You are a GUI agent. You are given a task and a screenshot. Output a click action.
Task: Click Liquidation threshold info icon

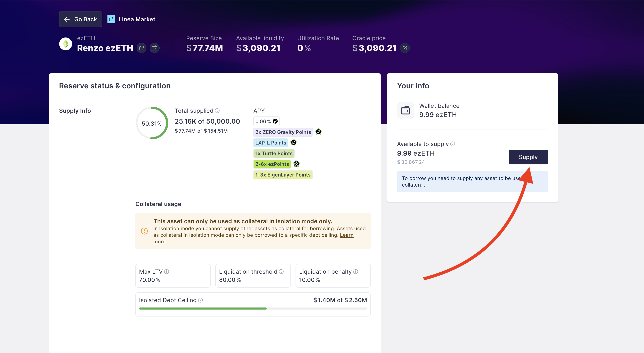click(281, 272)
